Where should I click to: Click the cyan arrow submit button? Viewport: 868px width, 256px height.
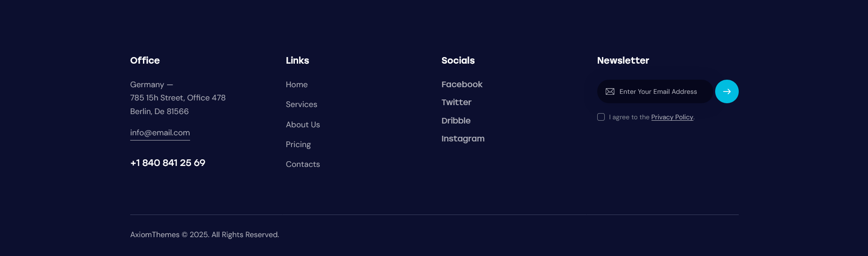click(x=726, y=91)
